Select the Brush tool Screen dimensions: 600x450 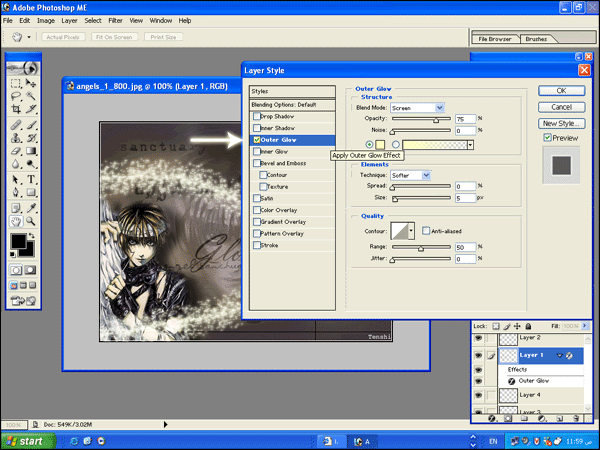coord(31,125)
